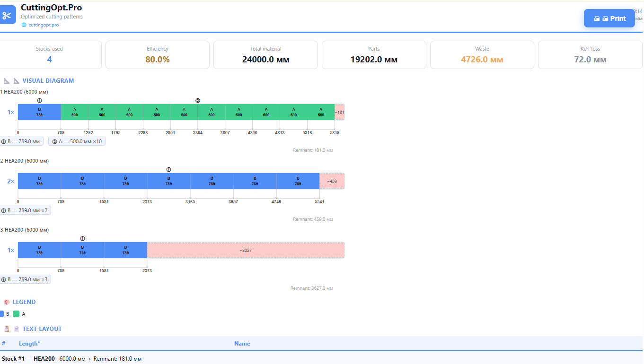The image size is (644, 364).
Task: Click the CuttingOpt.Pro title
Action: [51, 8]
